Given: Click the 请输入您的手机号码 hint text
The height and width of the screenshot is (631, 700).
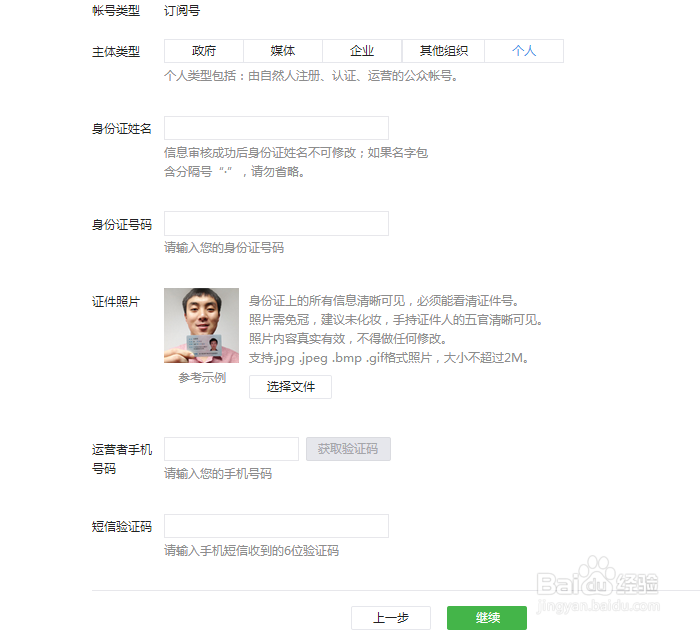Looking at the screenshot, I should click(218, 473).
